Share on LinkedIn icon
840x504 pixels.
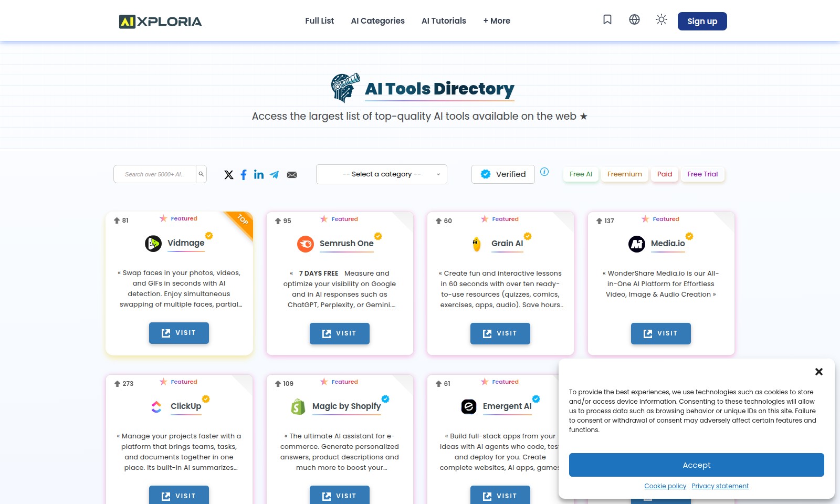tap(259, 174)
